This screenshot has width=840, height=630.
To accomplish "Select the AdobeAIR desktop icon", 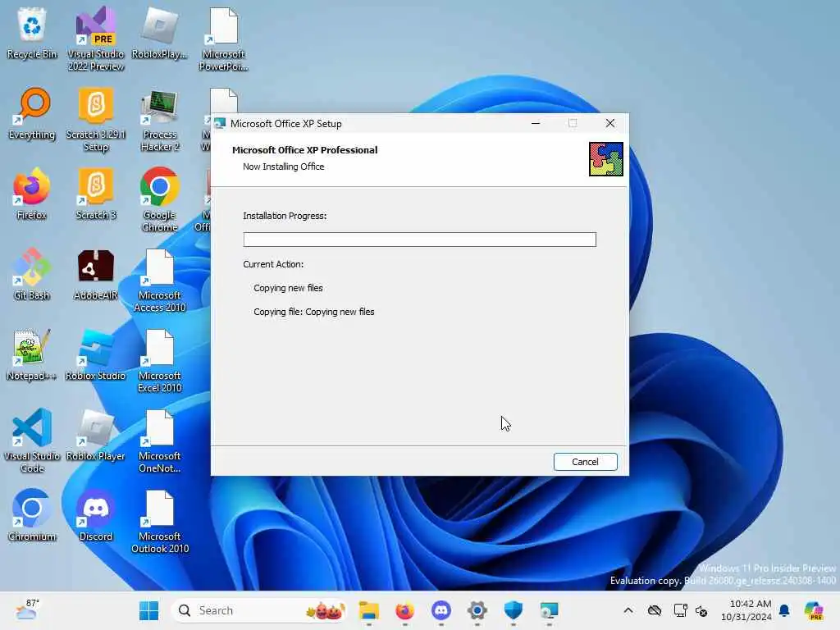I will click(96, 274).
